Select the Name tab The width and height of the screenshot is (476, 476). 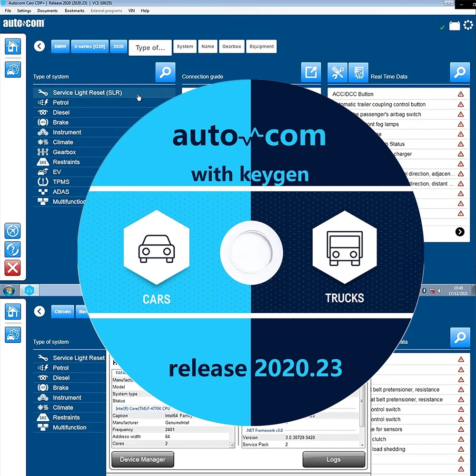(x=208, y=47)
